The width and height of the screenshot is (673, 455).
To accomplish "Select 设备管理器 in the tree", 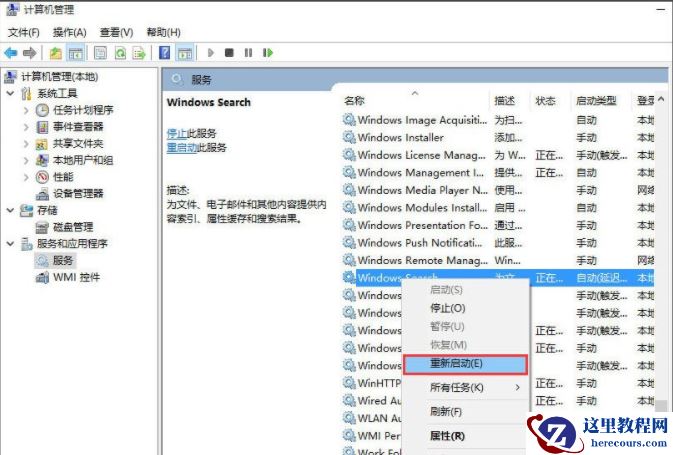I will pyautogui.click(x=78, y=194).
